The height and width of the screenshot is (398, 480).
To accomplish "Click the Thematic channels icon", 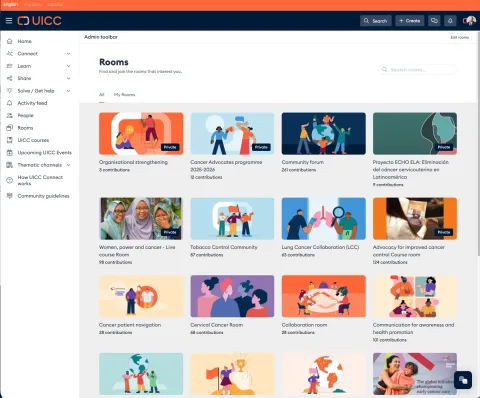I will pos(10,165).
